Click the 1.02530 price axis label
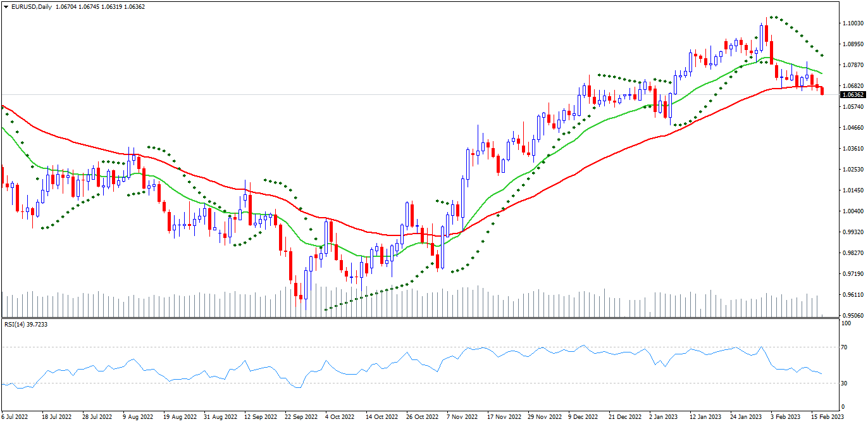The width and height of the screenshot is (868, 424). [x=853, y=170]
